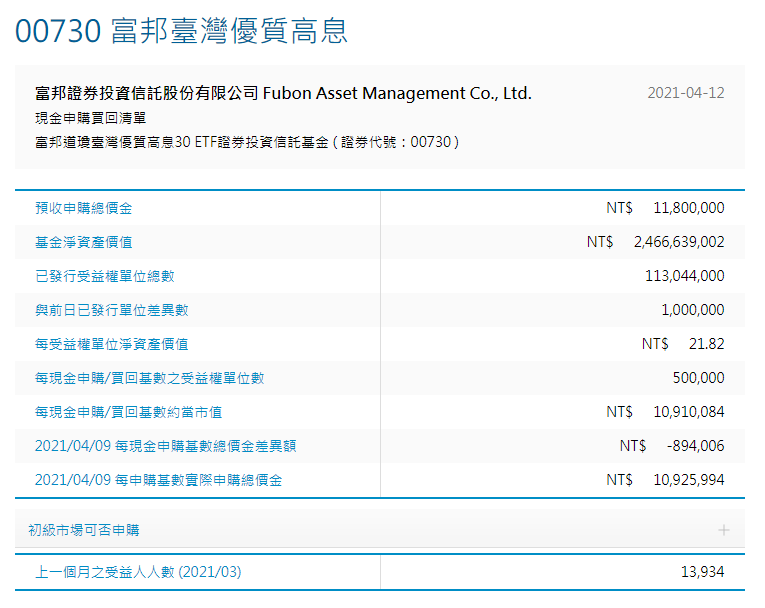Expand the 初級市場可否申購 section
This screenshot has height=608, width=765.
380,529
